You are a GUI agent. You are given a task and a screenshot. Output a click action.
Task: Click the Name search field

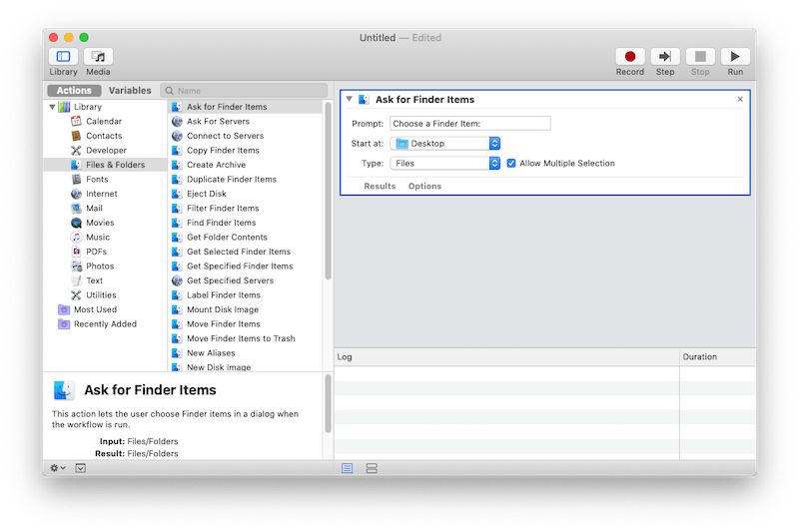pyautogui.click(x=244, y=91)
